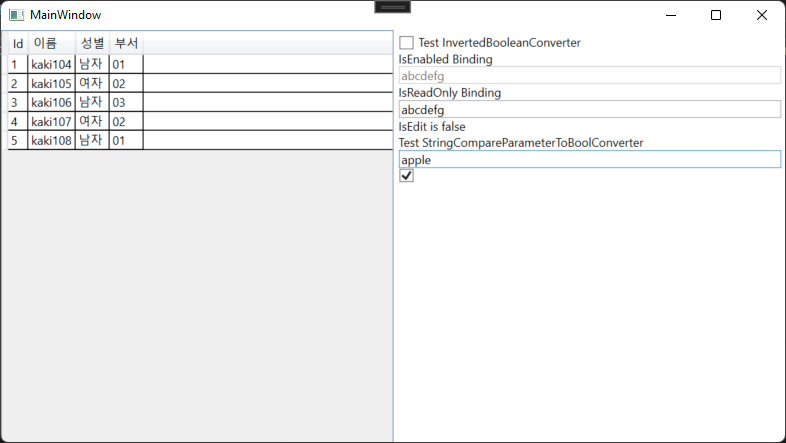786x443 pixels.
Task: Select 남자 cell in kaki106 row
Action: click(92, 102)
